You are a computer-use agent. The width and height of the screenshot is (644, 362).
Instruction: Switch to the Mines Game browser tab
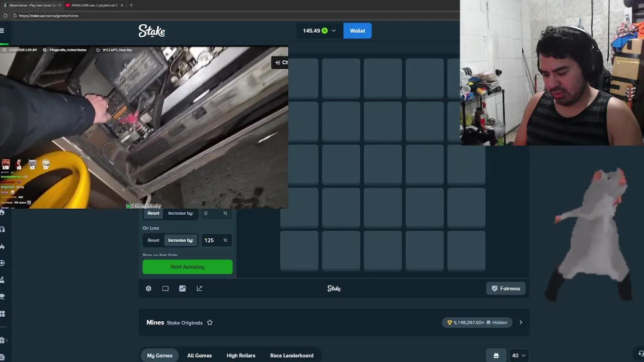point(31,5)
